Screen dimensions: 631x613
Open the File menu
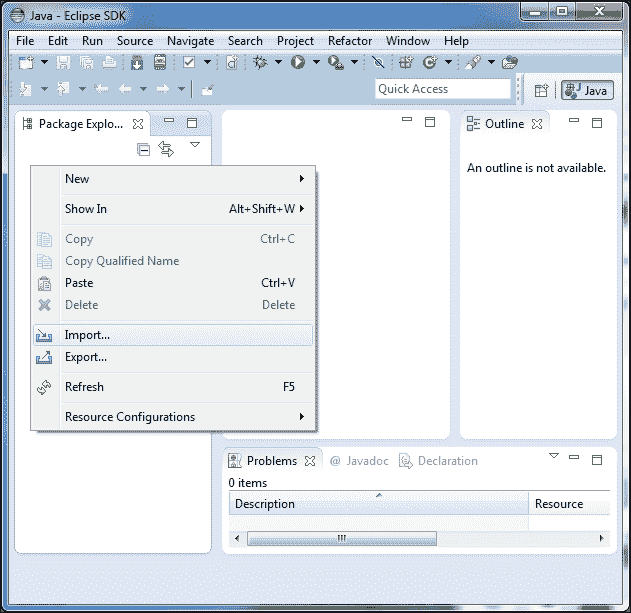pyautogui.click(x=25, y=41)
